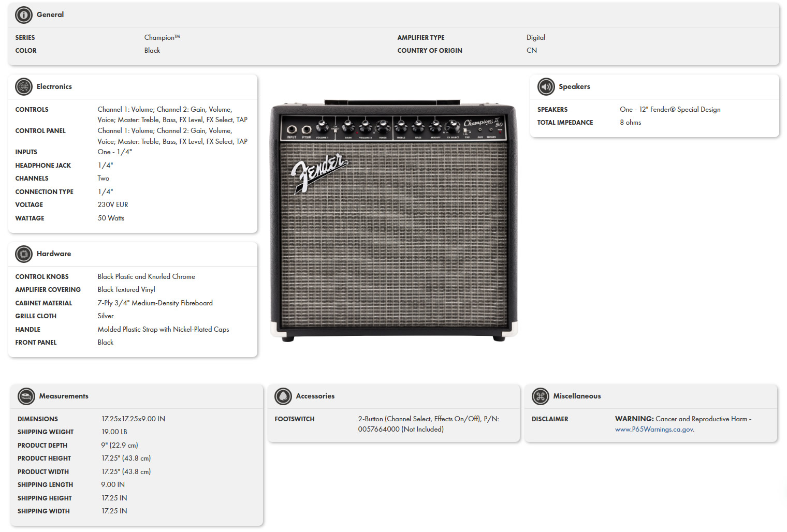Image resolution: width=787 pixels, height=532 pixels.
Task: Click the SHIPPING WIDTH label
Action: [x=43, y=511]
